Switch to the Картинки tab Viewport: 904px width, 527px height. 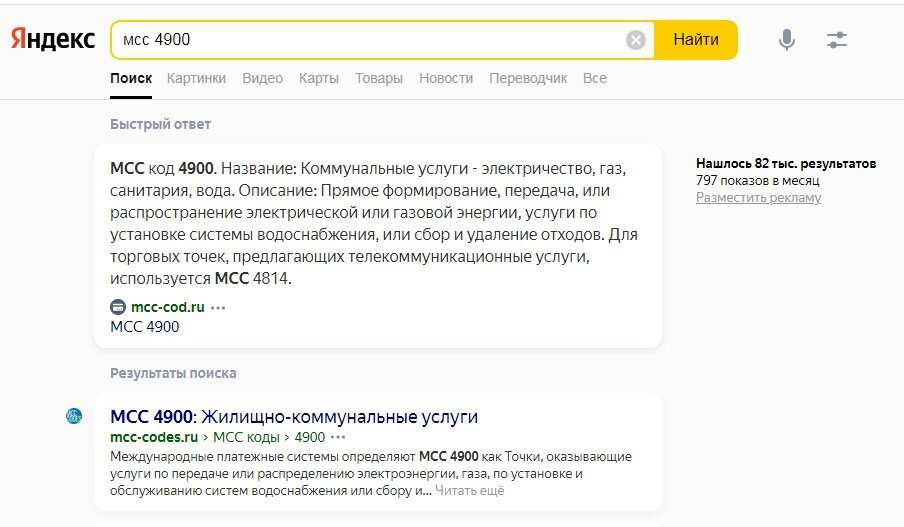196,78
